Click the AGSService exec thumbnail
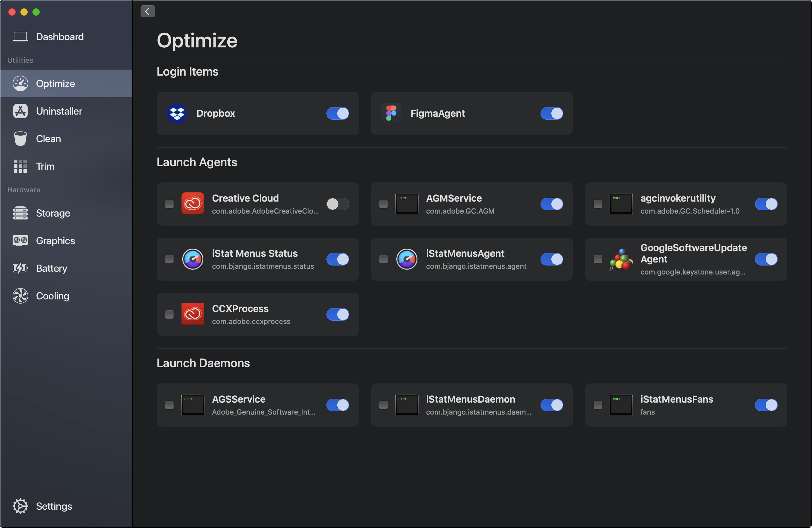This screenshot has width=812, height=528. click(x=192, y=405)
